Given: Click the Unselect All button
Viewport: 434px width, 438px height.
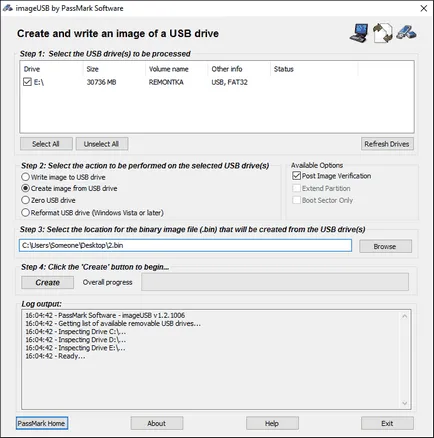Looking at the screenshot, I should (x=102, y=144).
